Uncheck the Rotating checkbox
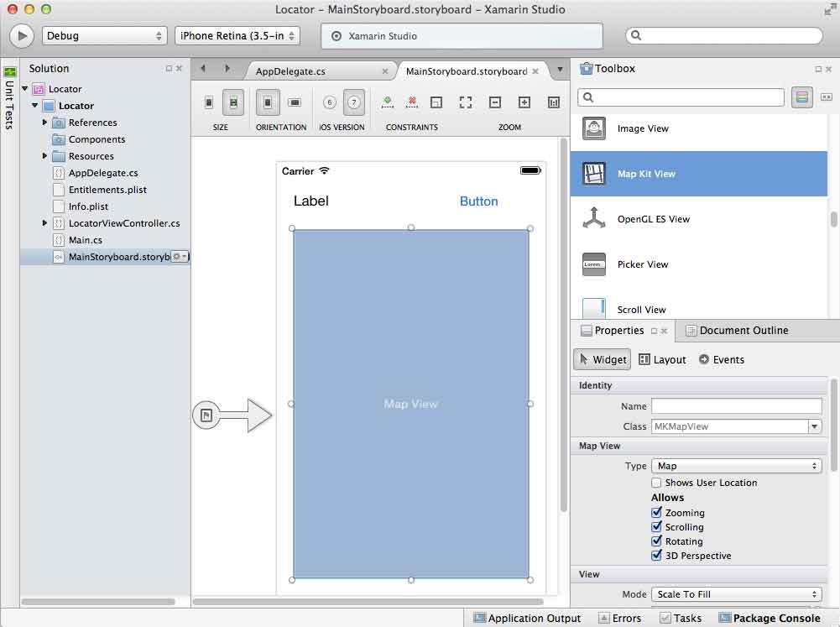840x627 pixels. click(656, 541)
